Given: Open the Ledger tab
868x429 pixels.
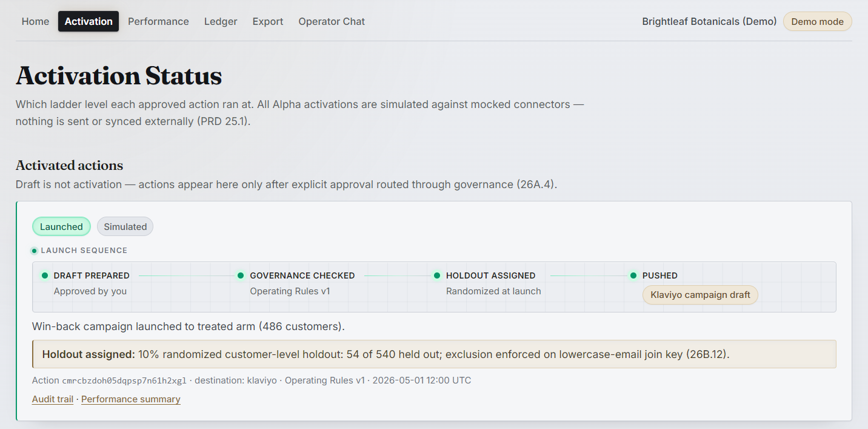Looking at the screenshot, I should (x=221, y=21).
